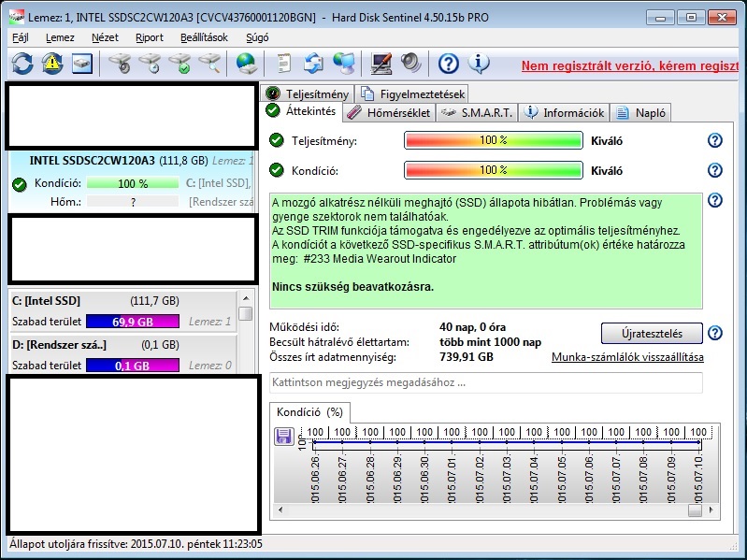Click the help icon next to Teljesítmény bar

pyautogui.click(x=714, y=140)
